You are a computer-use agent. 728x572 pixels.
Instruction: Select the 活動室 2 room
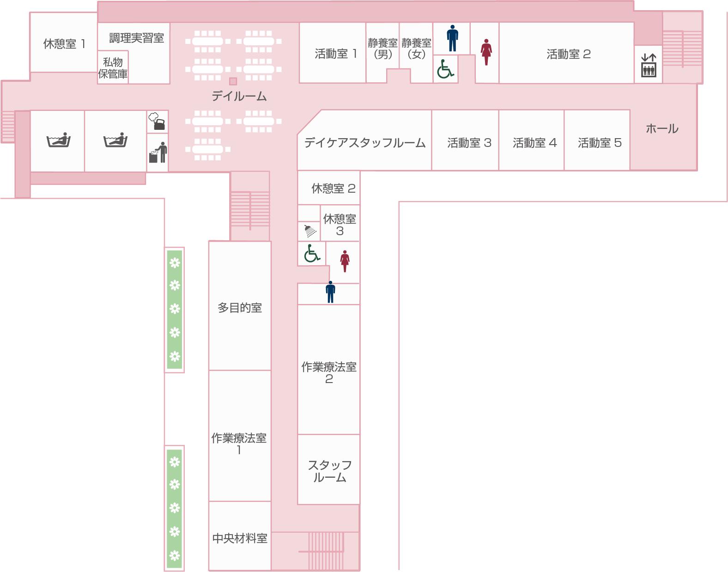(x=567, y=53)
